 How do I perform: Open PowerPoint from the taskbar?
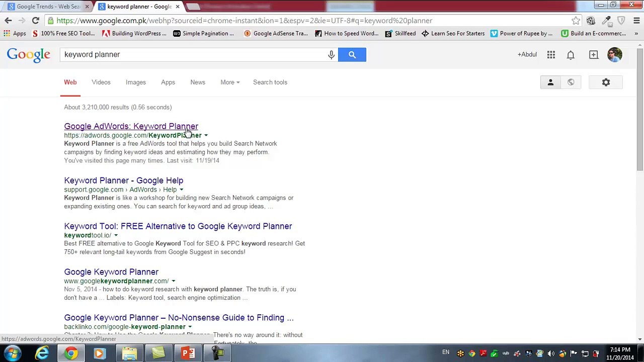[188, 353]
